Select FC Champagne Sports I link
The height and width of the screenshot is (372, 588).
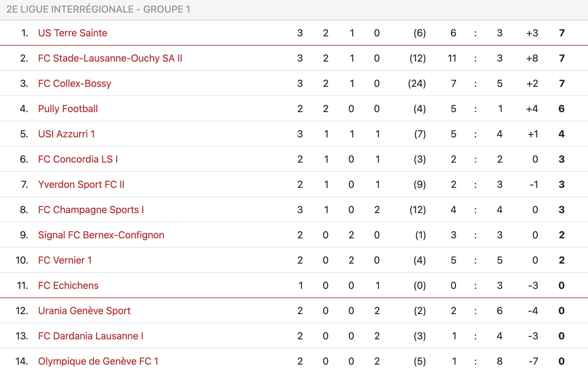tap(91, 210)
